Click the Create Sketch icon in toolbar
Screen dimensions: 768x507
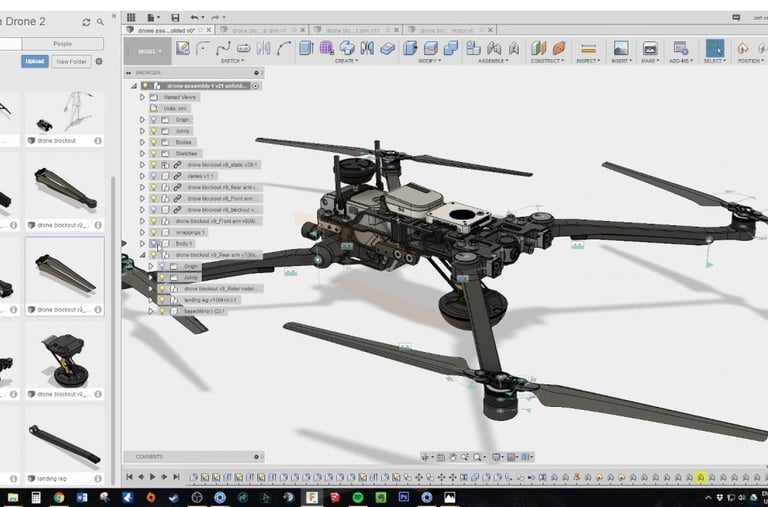click(183, 48)
